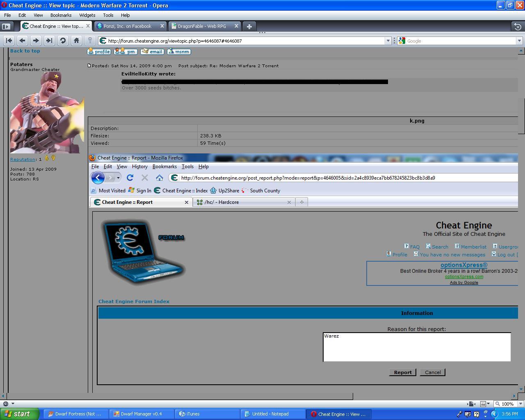Click the second reputation badge icon
This screenshot has height=420, width=525.
click(53, 158)
